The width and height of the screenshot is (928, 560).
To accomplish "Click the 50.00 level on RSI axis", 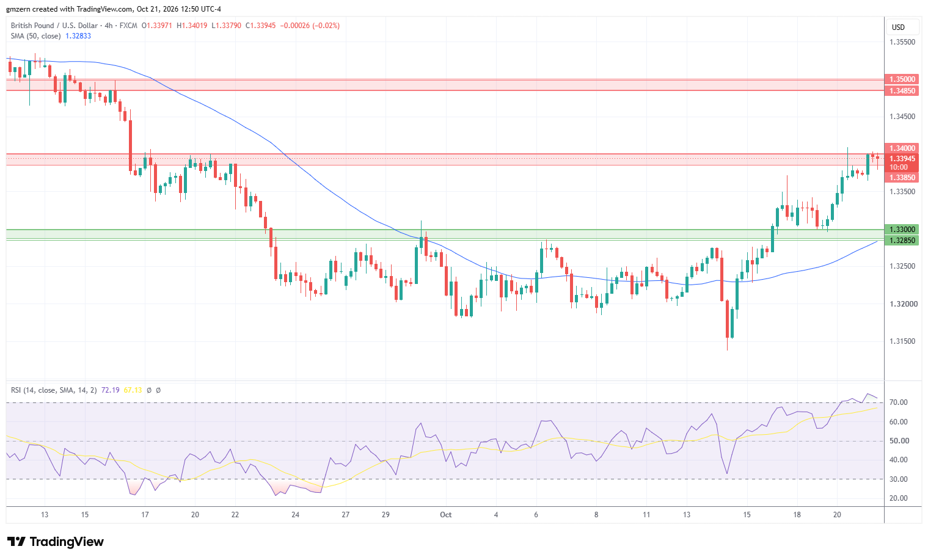I will (899, 441).
